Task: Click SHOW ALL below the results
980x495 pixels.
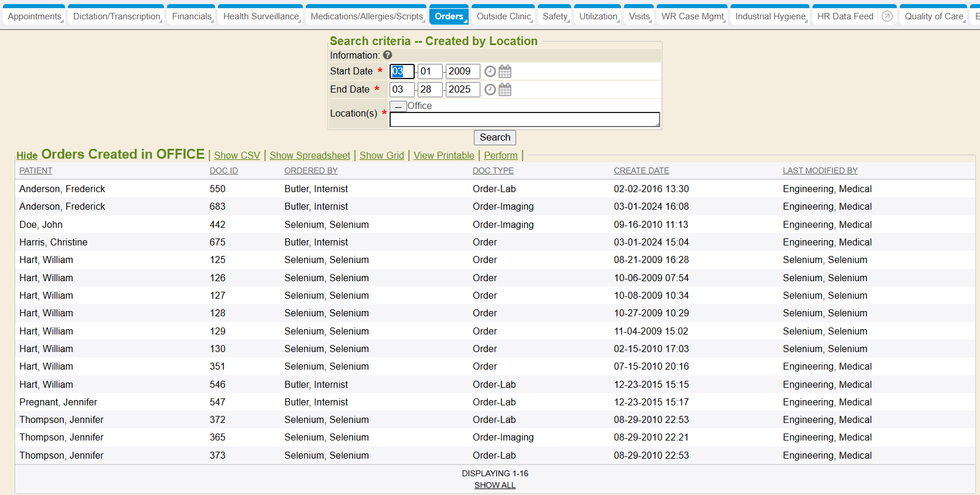Action: point(494,485)
